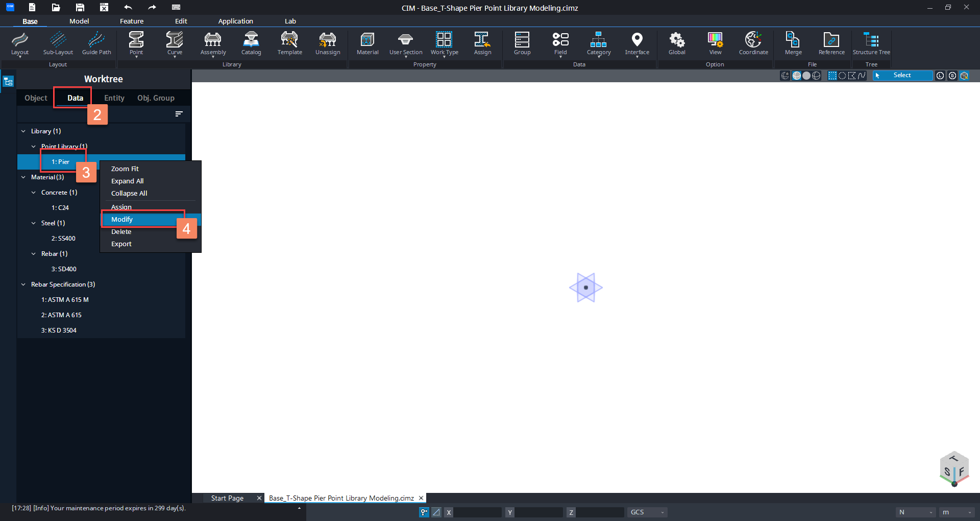The height and width of the screenshot is (521, 980).
Task: Choose Modify in the context menu
Action: click(151, 220)
